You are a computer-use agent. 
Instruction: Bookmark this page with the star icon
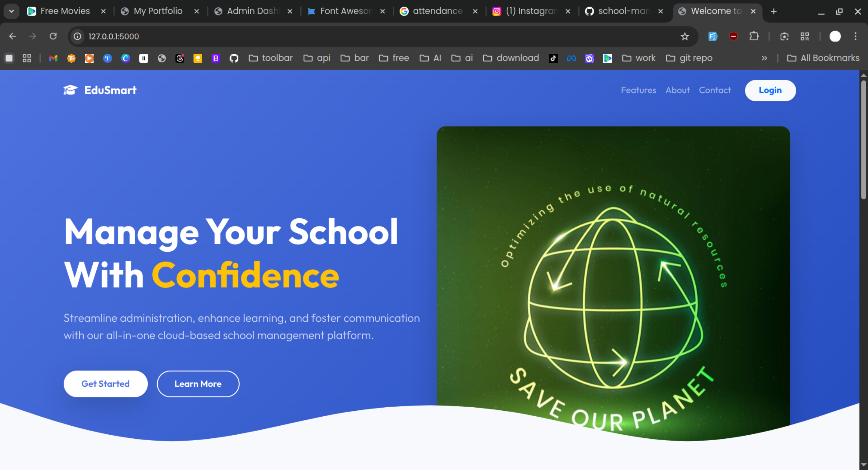tap(685, 36)
